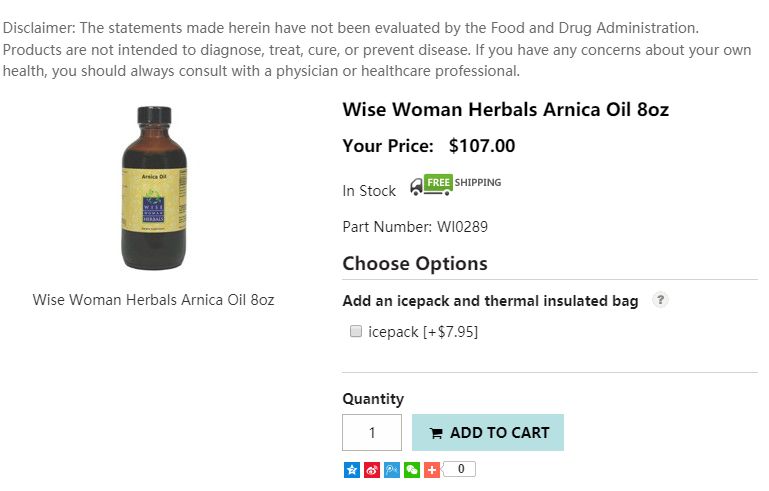
Task: Click the $107.00 price
Action: click(482, 146)
